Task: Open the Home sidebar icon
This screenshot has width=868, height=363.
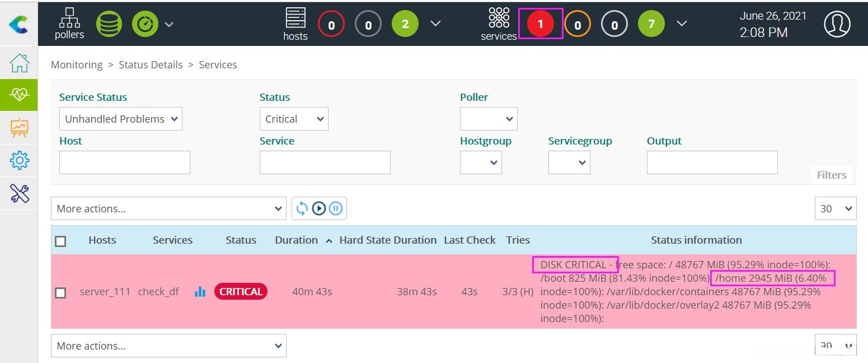Action: pyautogui.click(x=19, y=63)
